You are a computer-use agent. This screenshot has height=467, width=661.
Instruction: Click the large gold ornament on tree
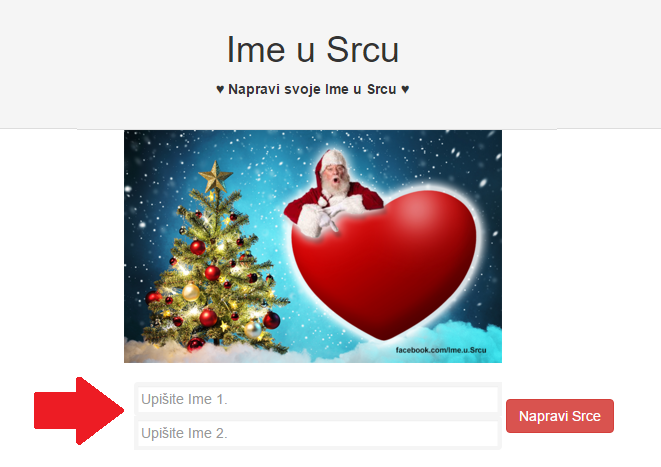tap(191, 292)
